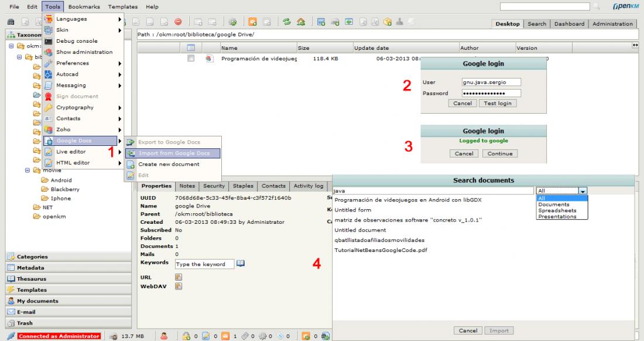Click Cancel next to Continue
This screenshot has height=341, width=644.
click(464, 154)
